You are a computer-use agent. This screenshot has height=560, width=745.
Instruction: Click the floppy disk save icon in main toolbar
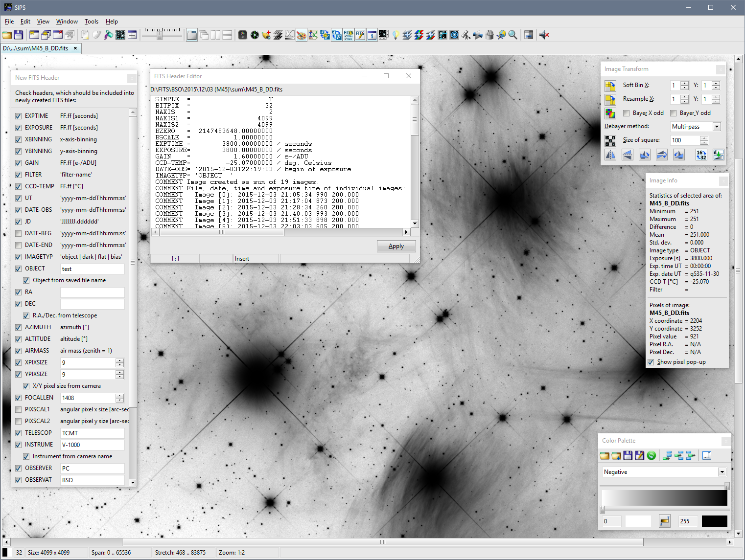pyautogui.click(x=19, y=35)
